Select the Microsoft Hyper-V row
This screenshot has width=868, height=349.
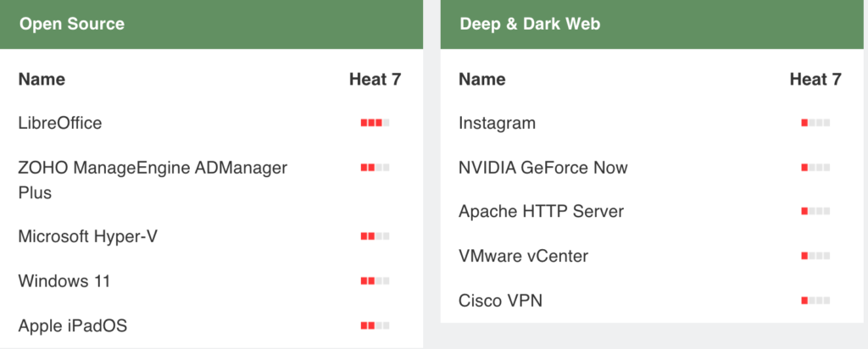pos(211,236)
